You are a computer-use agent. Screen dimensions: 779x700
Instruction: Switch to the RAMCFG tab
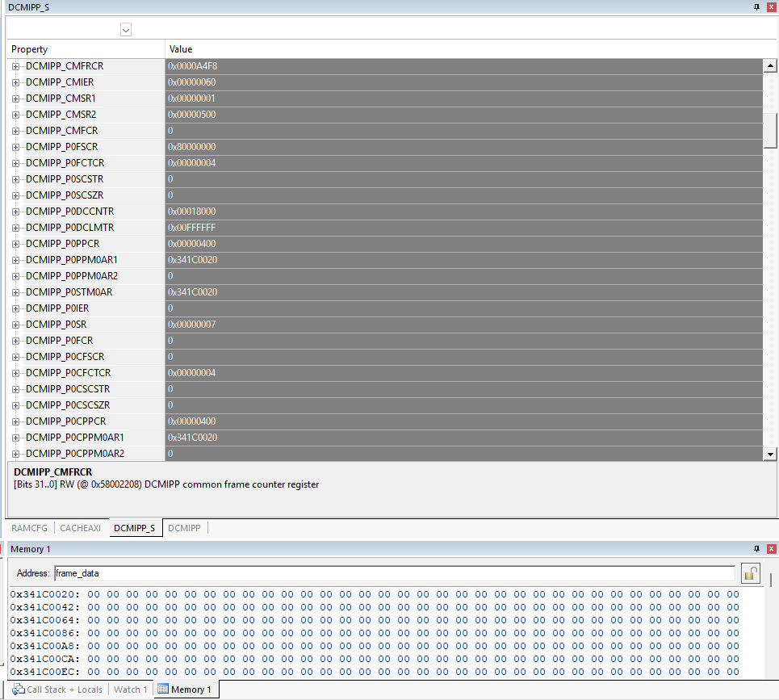click(29, 528)
